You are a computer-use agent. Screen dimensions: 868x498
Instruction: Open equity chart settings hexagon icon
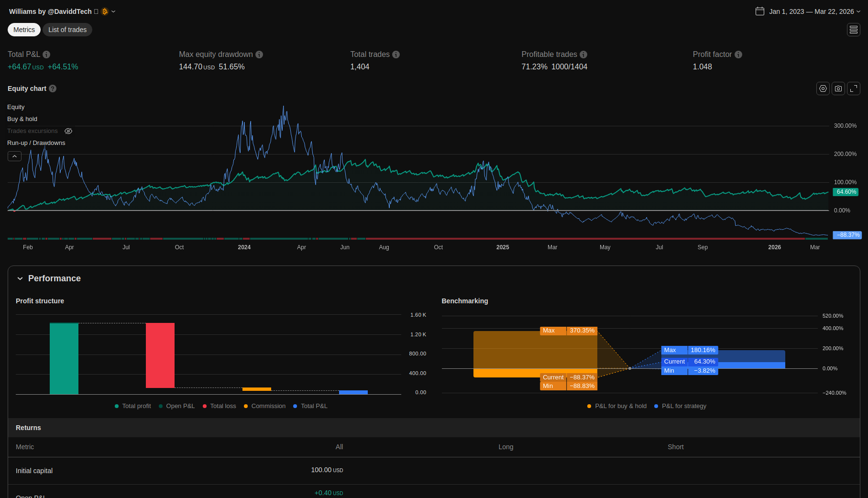point(823,89)
